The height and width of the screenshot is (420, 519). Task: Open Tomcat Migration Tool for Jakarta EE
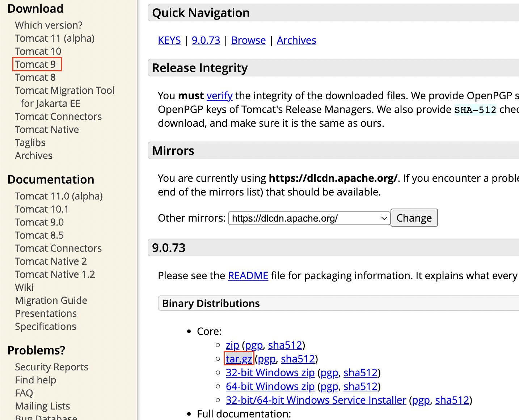coord(65,97)
